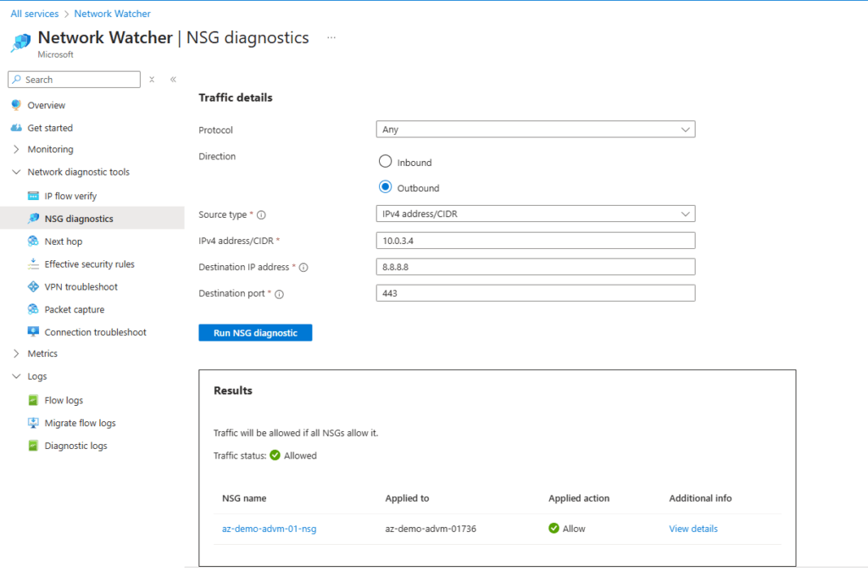Open Migrate flow logs menu item
Image resolution: width=868 pixels, height=588 pixels.
pyautogui.click(x=80, y=423)
